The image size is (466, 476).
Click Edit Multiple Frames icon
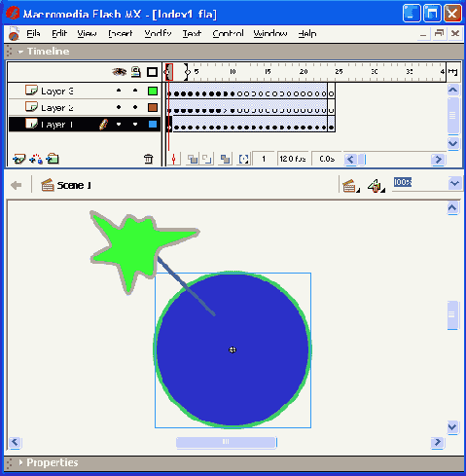[x=225, y=159]
